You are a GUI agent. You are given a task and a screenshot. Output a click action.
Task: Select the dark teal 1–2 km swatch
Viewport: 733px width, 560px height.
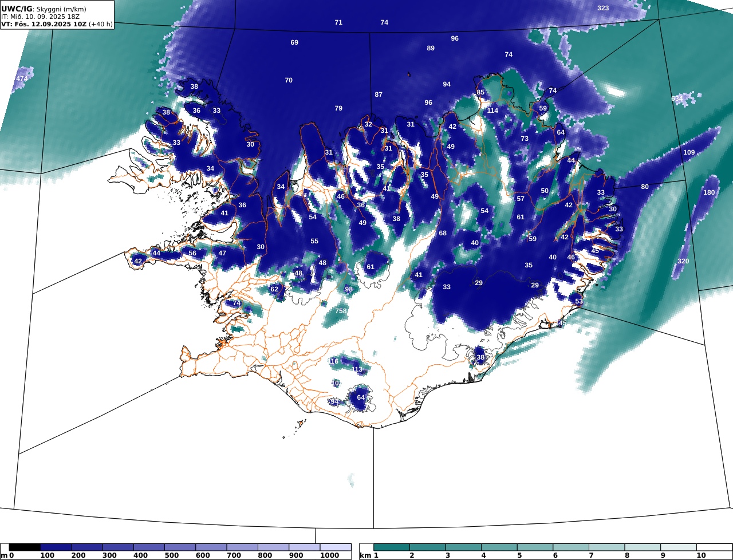pos(392,547)
